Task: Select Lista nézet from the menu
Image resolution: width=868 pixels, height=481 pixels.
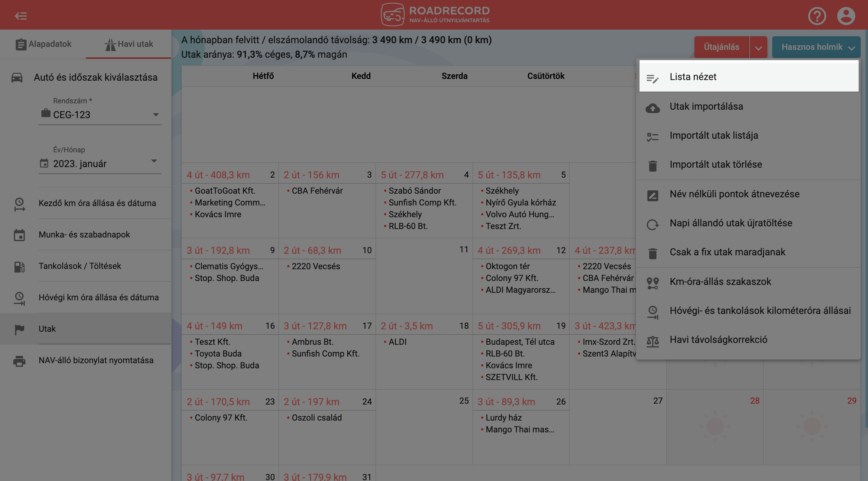Action: 749,76
